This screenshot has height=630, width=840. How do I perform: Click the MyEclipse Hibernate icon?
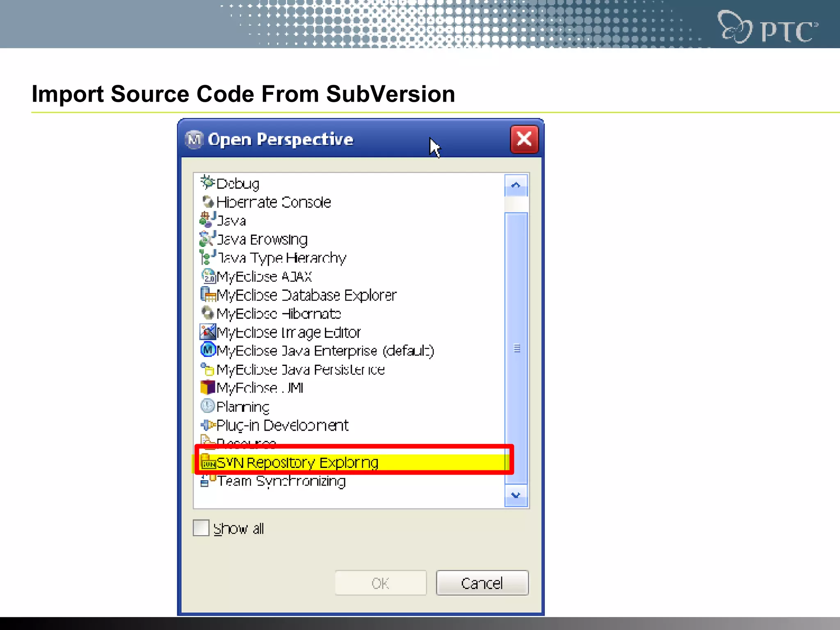pos(208,313)
